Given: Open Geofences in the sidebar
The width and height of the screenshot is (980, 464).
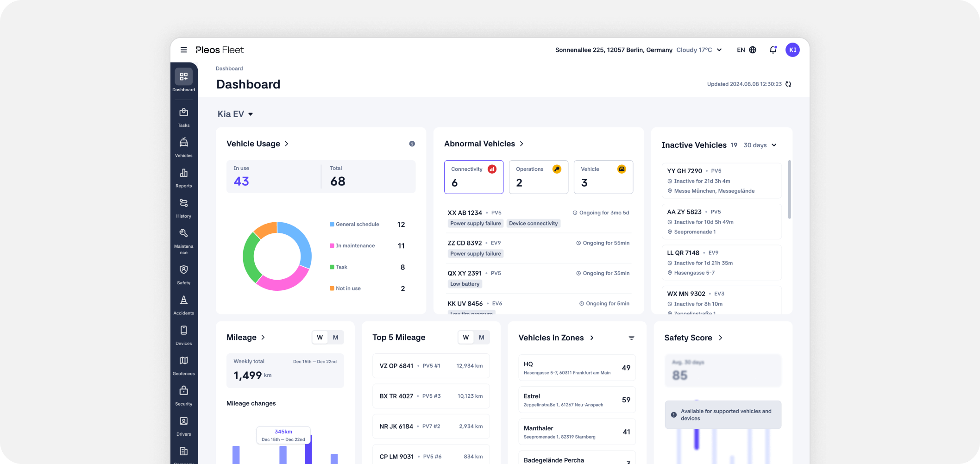Looking at the screenshot, I should [x=184, y=365].
